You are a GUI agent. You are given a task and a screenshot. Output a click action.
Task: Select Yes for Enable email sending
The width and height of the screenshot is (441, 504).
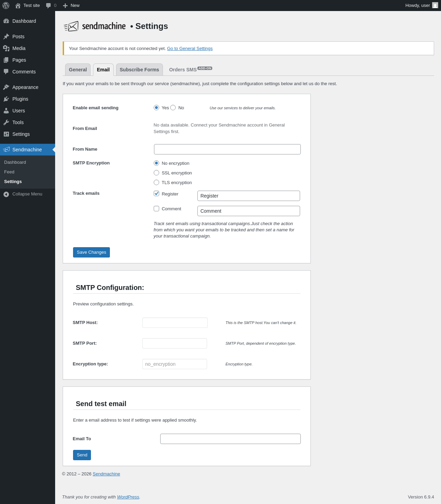tap(156, 108)
